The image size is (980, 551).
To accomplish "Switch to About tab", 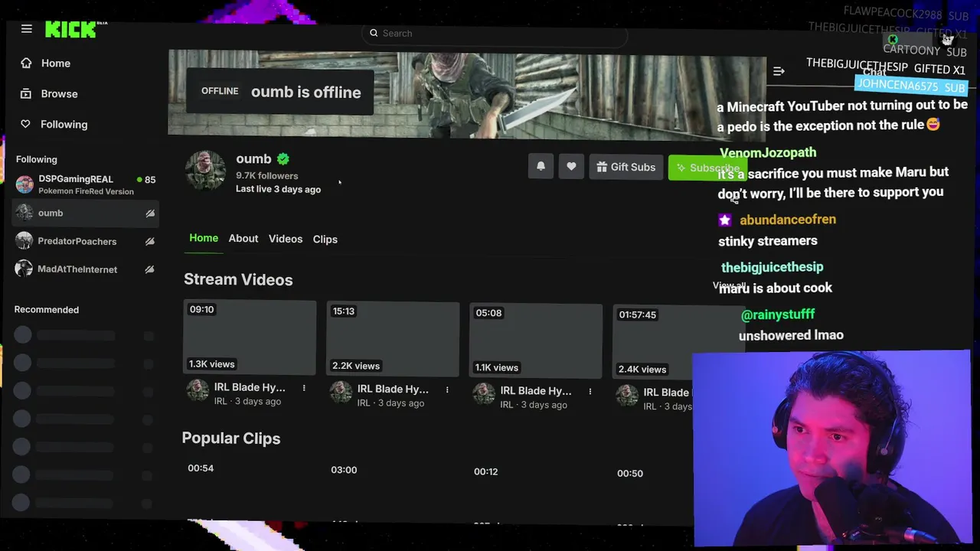I will pos(243,239).
